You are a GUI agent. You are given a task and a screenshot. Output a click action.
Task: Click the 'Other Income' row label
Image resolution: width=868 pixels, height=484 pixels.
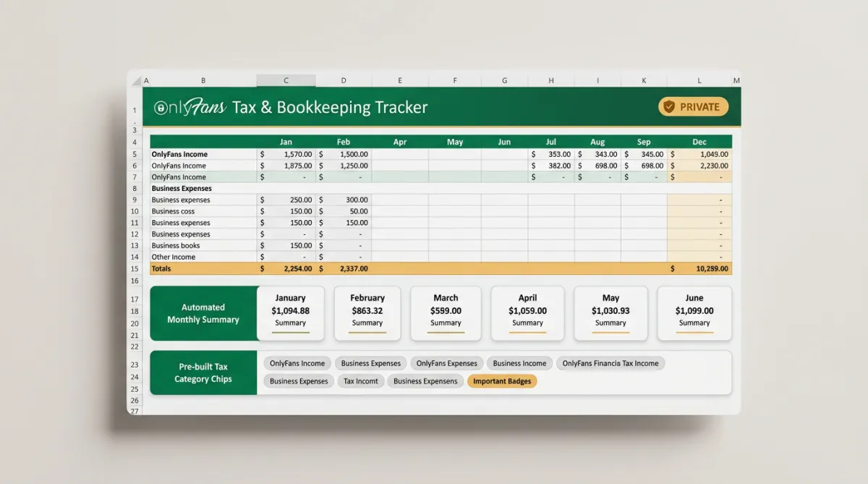click(174, 257)
